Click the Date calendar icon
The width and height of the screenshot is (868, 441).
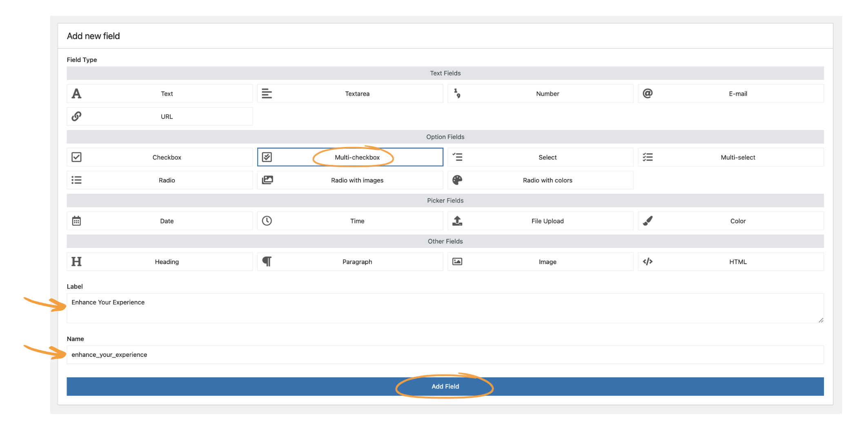[77, 220]
